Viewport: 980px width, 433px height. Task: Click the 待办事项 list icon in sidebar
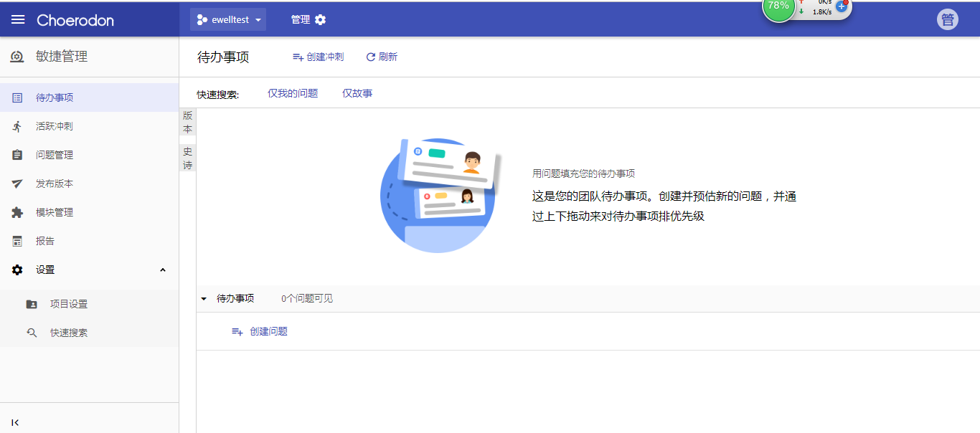pyautogui.click(x=18, y=97)
